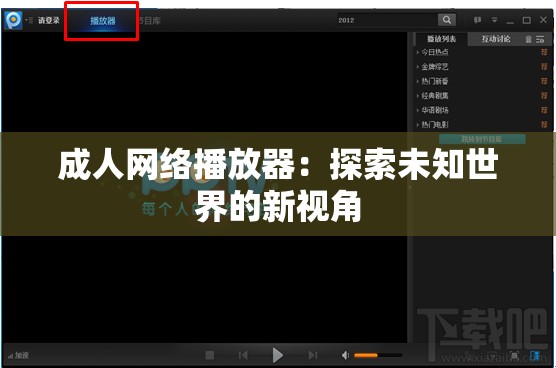Expand the 金牌综艺 arrow

tap(418, 67)
